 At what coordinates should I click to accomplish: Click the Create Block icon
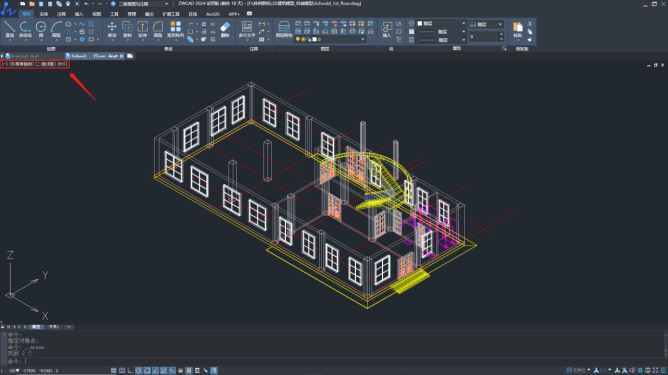coord(399,24)
